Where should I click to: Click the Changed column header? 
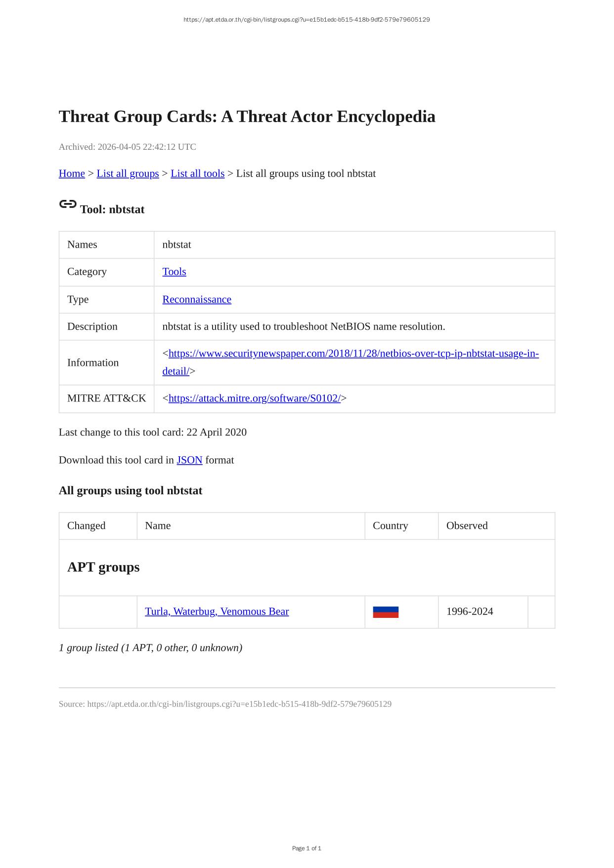click(x=87, y=526)
